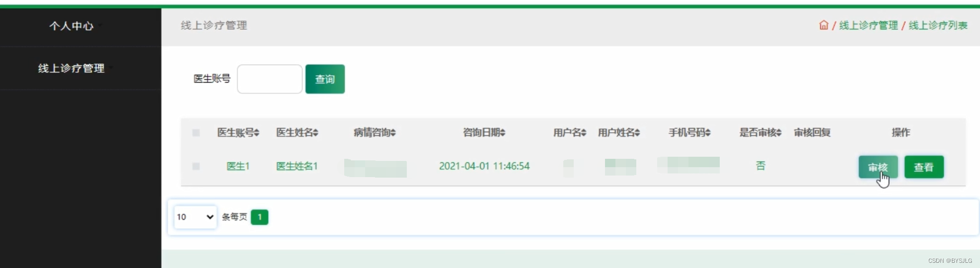Click the 线上诊疗管理 breadcrumb link

point(868,25)
